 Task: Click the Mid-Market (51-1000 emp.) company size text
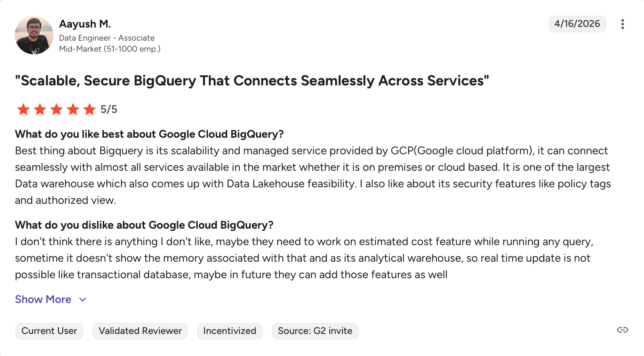[110, 49]
